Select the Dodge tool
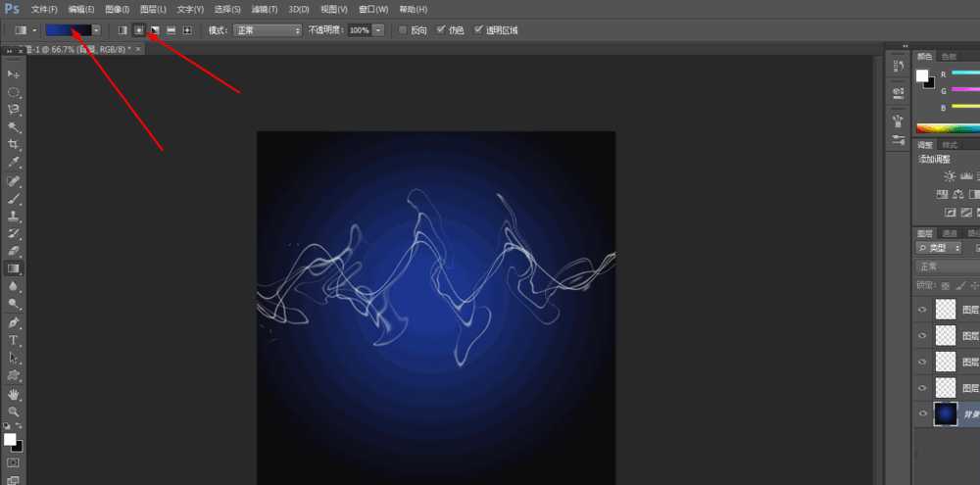This screenshot has height=485, width=980. [13, 304]
